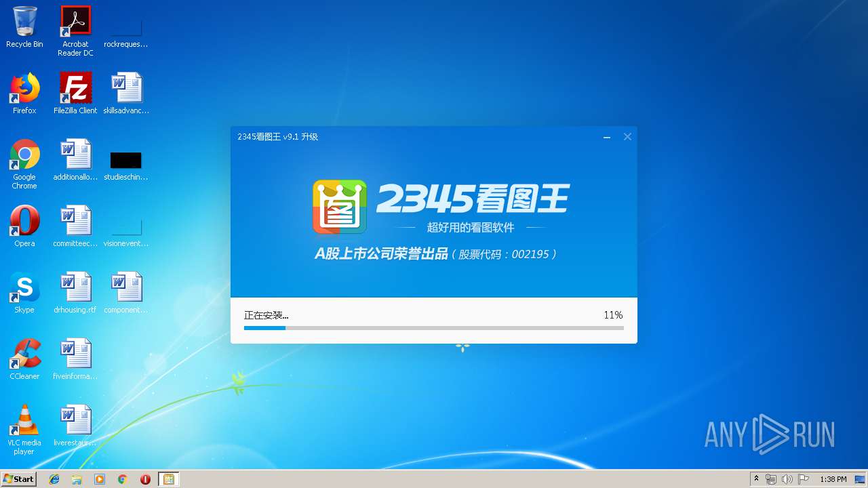Switch to the 2345看图王 installer taskbar button

169,479
